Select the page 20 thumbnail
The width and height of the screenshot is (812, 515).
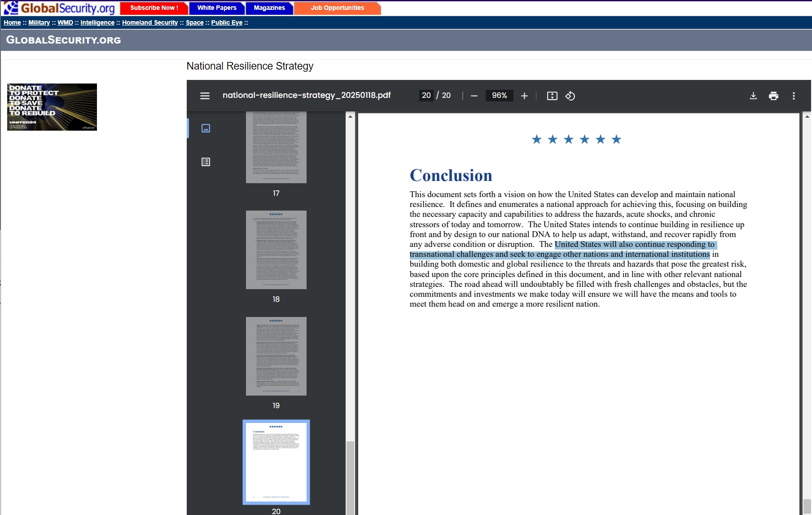276,462
